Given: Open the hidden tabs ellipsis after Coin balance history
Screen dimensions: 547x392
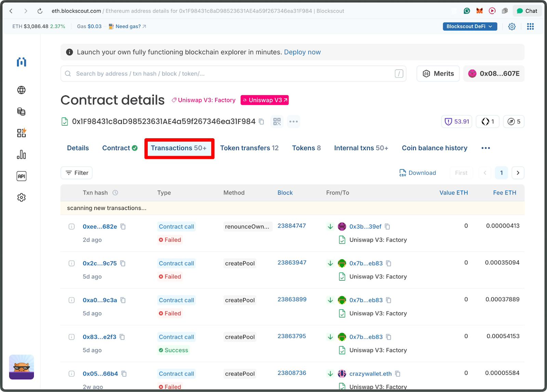Looking at the screenshot, I should coord(485,148).
